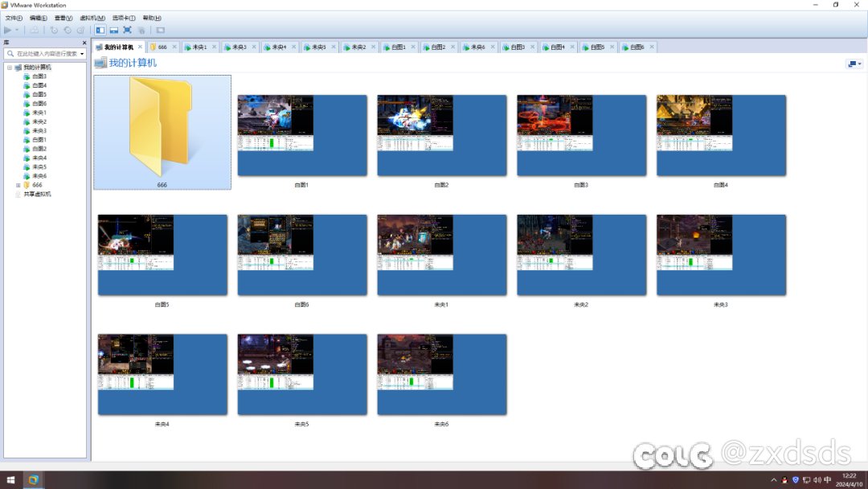Select 白图2 in the library tree
Image resolution: width=868 pixels, height=489 pixels.
[x=39, y=149]
